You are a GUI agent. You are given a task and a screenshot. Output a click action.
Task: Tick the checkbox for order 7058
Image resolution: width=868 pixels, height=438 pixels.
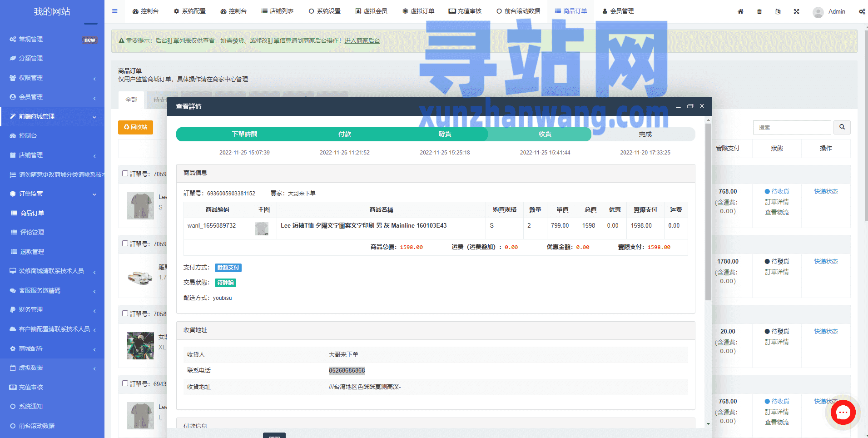pos(125,314)
